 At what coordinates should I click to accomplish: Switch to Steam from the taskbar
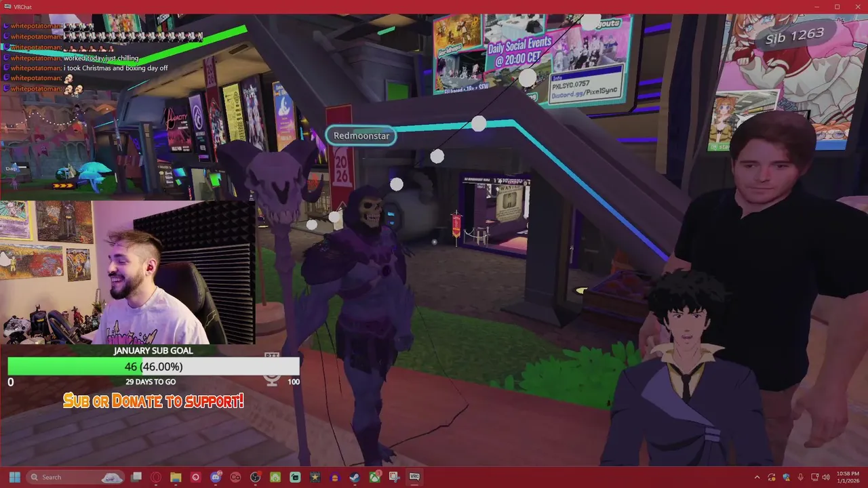[x=355, y=477]
